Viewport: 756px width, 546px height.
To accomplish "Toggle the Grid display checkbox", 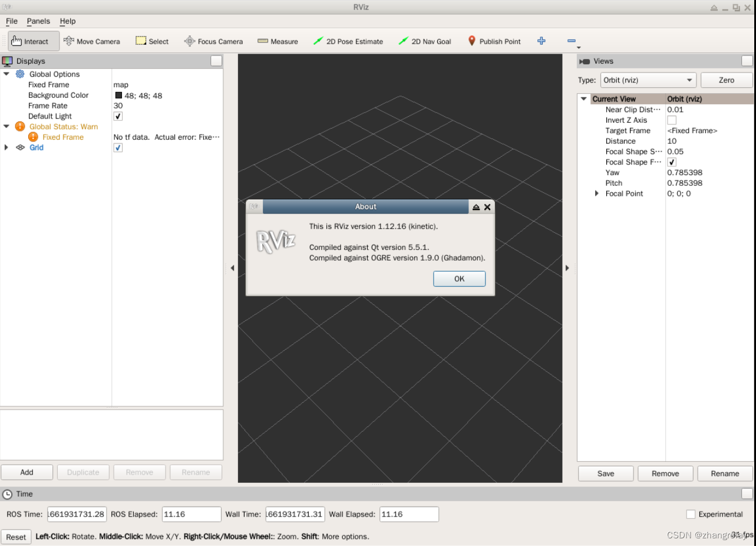I will click(118, 147).
